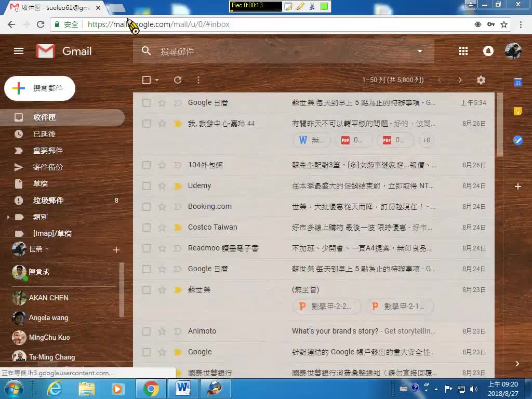Image resolution: width=532 pixels, height=399 pixels.
Task: Open the Gmail main menu hamburger icon
Action: pyautogui.click(x=19, y=51)
